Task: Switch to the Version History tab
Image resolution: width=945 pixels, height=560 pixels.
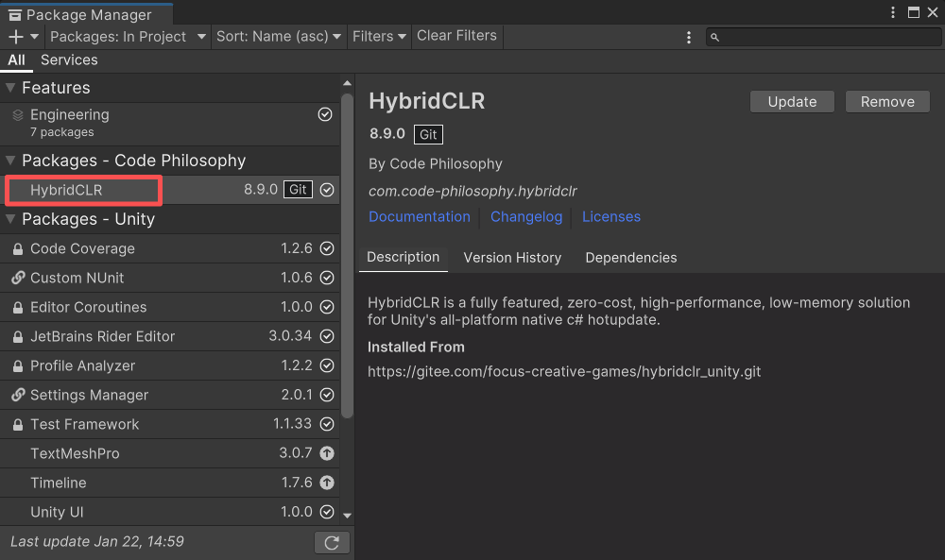Action: click(x=512, y=258)
